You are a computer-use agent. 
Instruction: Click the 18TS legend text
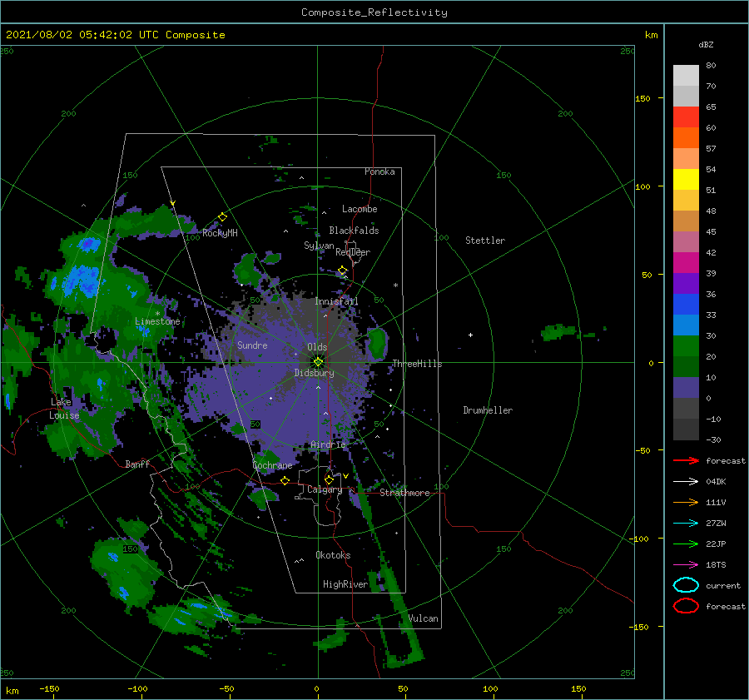716,565
